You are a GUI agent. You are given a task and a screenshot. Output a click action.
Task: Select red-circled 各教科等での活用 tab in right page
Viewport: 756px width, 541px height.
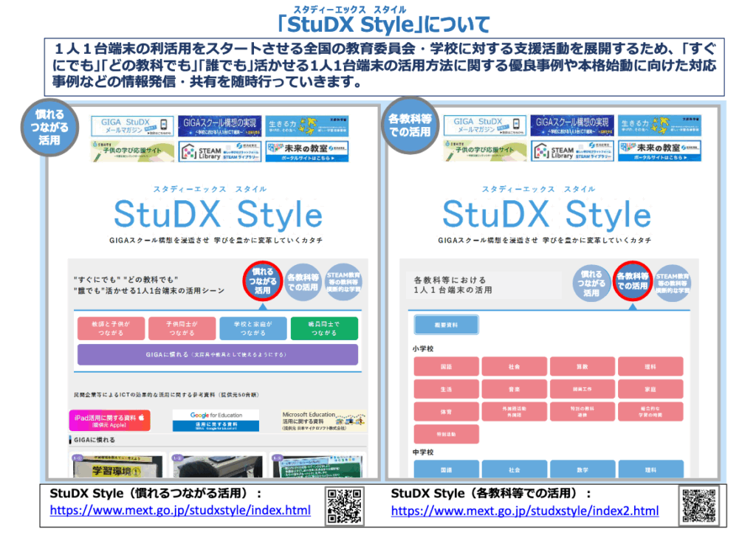tap(632, 282)
